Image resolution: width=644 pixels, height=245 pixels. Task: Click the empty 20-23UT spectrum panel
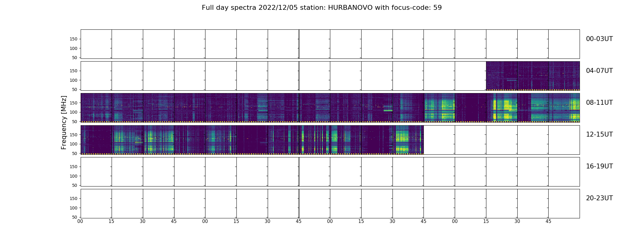330,203
